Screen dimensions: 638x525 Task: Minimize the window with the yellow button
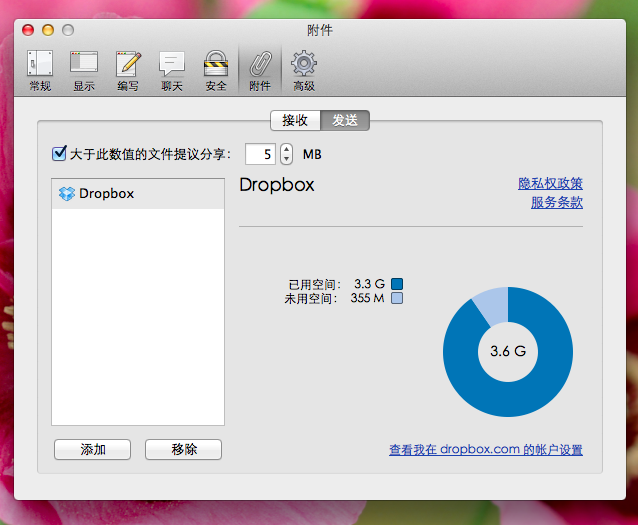[48, 30]
